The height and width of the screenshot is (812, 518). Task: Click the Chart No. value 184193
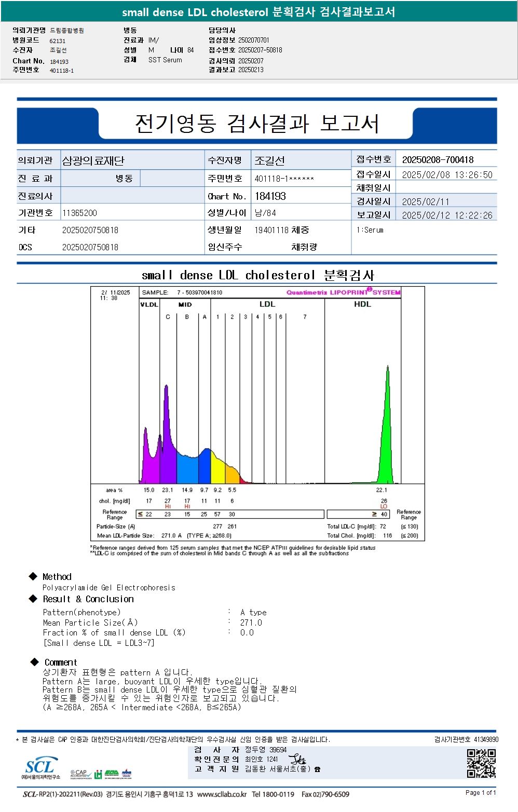pyautogui.click(x=270, y=196)
